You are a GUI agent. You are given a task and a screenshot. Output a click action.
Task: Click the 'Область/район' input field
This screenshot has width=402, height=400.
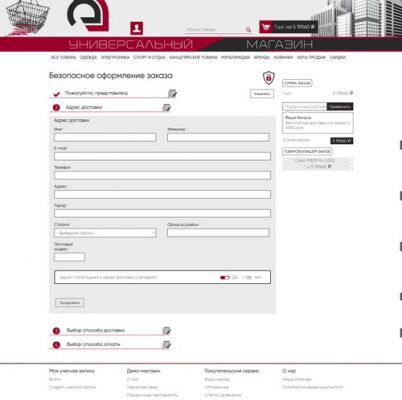pyautogui.click(x=218, y=233)
